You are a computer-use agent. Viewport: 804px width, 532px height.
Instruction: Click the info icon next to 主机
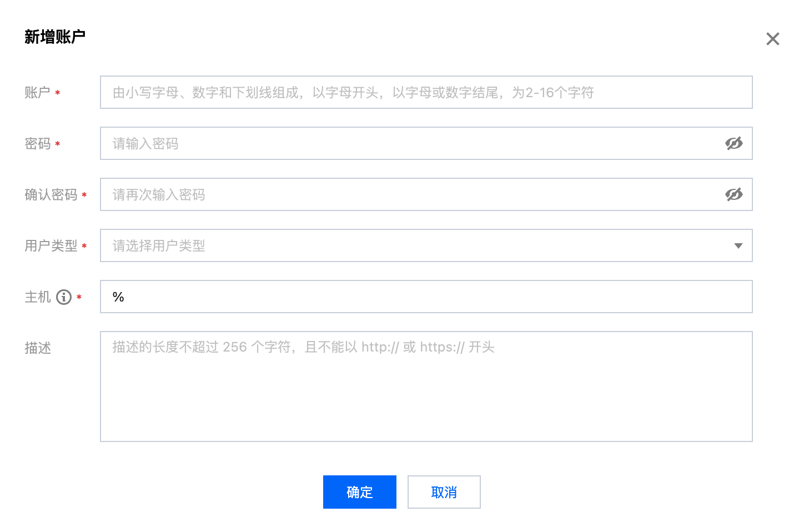click(64, 297)
